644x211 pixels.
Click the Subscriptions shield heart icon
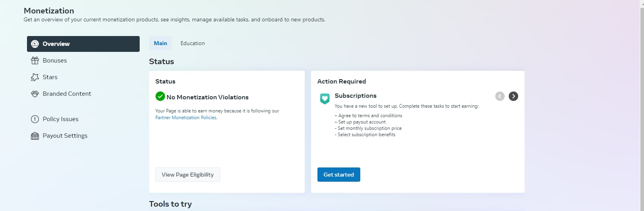(x=325, y=99)
